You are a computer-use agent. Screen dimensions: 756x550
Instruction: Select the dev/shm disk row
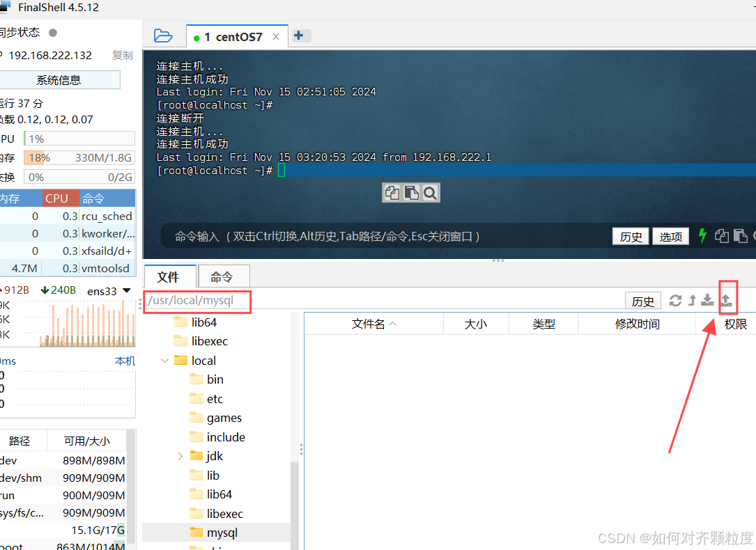point(63,478)
